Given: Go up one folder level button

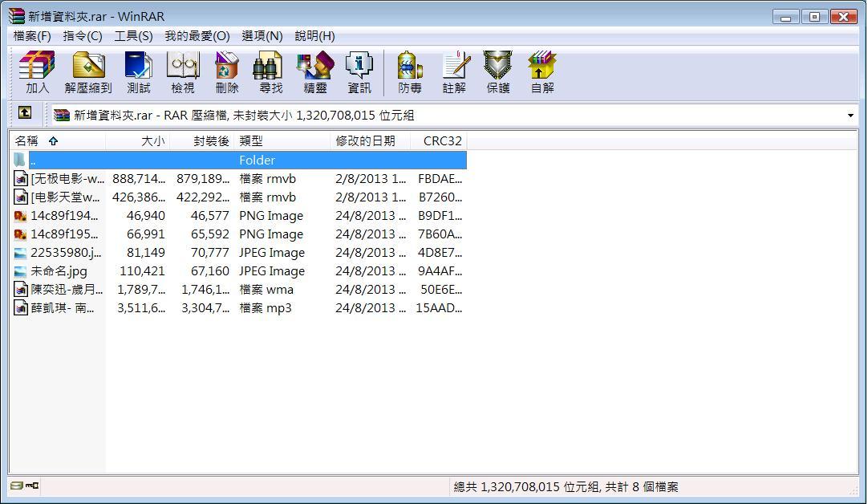Looking at the screenshot, I should (x=25, y=113).
